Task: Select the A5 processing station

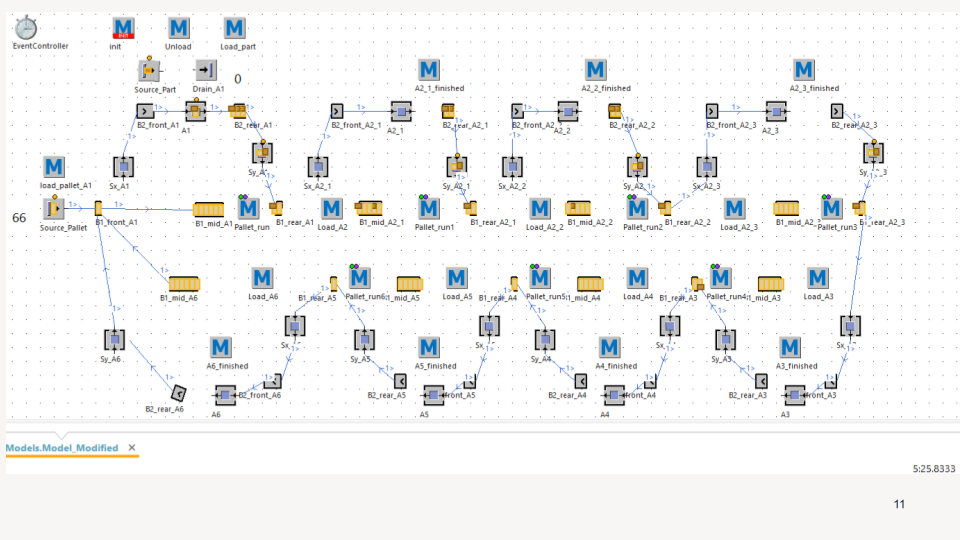Action: 433,396
